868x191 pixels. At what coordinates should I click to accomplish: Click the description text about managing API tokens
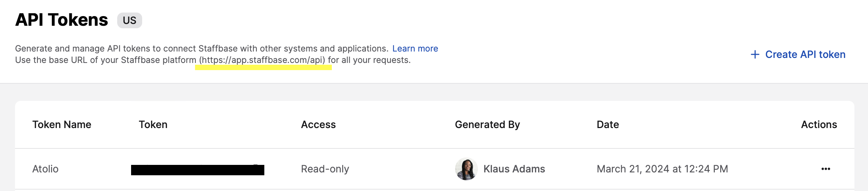[x=201, y=48]
